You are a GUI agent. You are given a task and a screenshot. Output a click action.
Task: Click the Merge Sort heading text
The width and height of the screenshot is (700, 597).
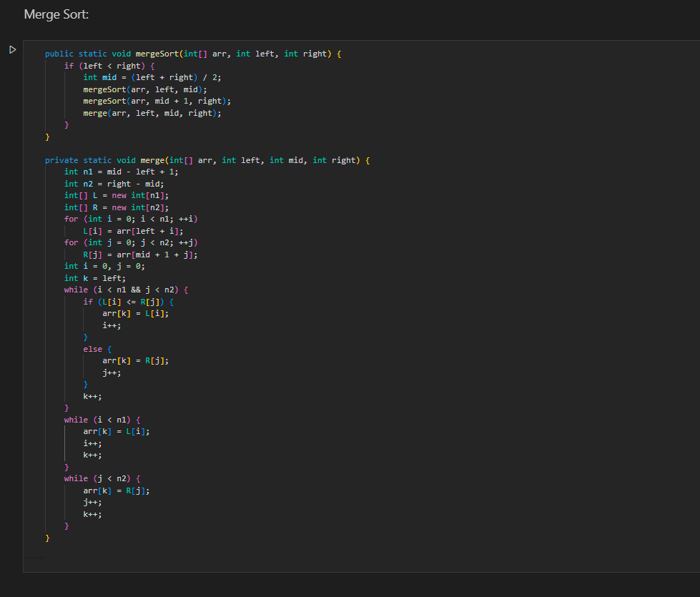click(x=56, y=14)
